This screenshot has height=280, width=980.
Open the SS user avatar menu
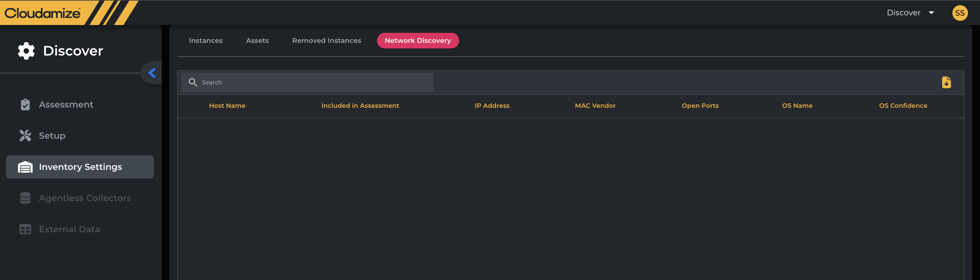coord(960,13)
